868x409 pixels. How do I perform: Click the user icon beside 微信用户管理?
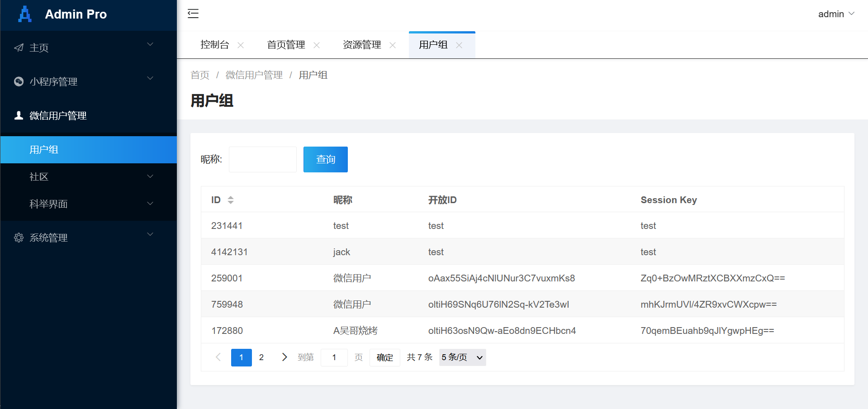point(19,115)
